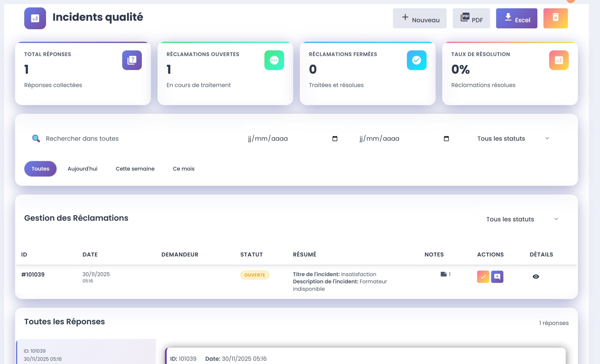
Task: Click the blue Réclamations Fermées checkmark icon
Action: tap(416, 60)
